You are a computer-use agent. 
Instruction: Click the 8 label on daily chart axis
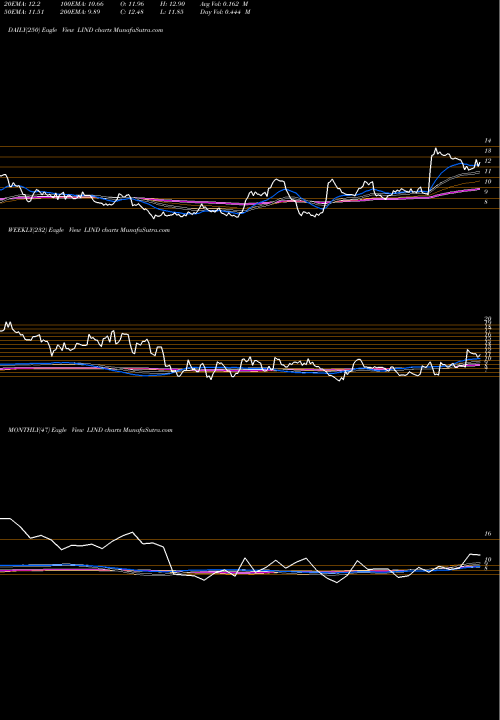coord(486,202)
